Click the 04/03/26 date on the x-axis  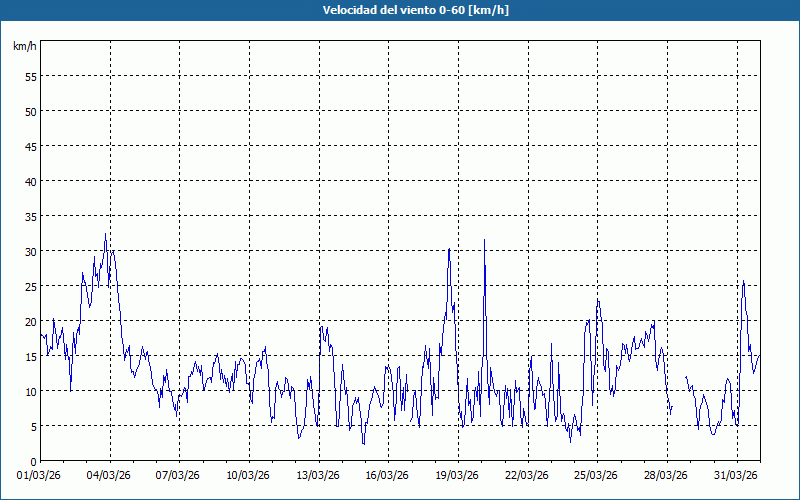110,474
